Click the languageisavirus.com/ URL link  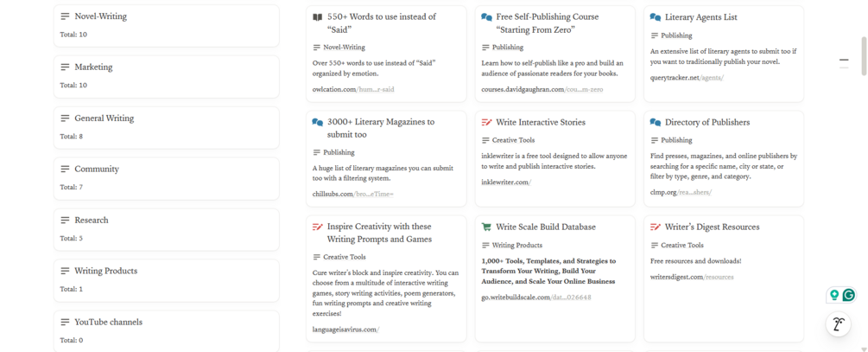[345, 330]
